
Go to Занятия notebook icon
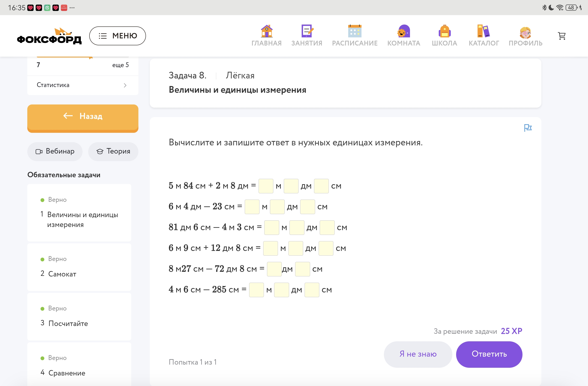pyautogui.click(x=307, y=31)
